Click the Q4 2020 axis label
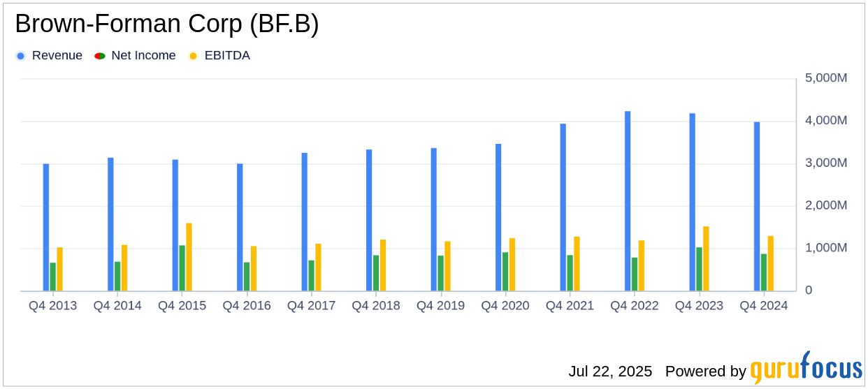This screenshot has height=389, width=868. [x=505, y=306]
